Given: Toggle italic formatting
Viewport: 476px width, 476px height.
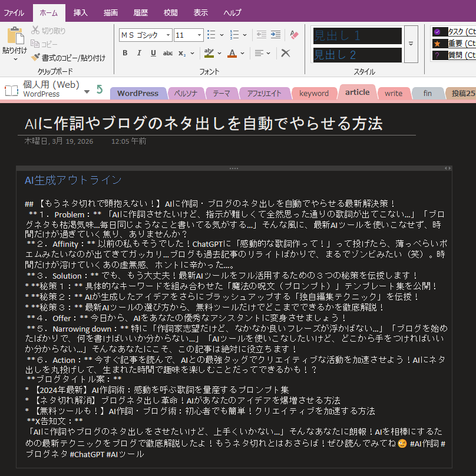Looking at the screenshot, I should pos(139,53).
